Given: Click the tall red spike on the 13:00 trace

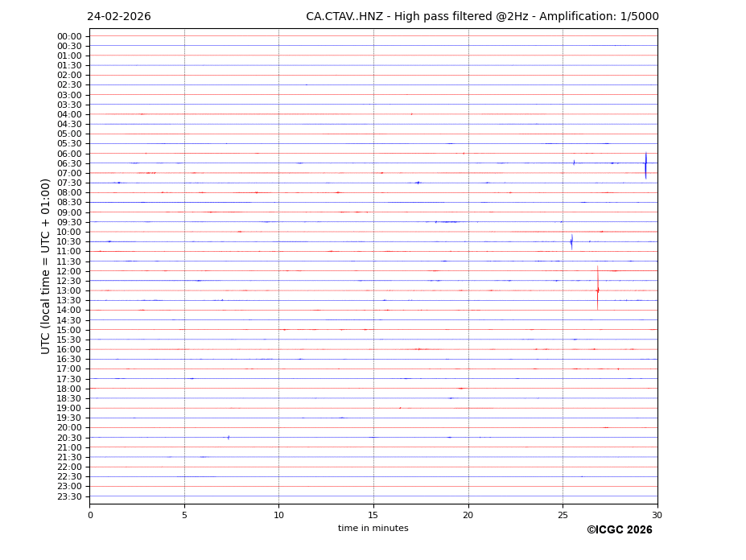Looking at the screenshot, I should coord(597,290).
